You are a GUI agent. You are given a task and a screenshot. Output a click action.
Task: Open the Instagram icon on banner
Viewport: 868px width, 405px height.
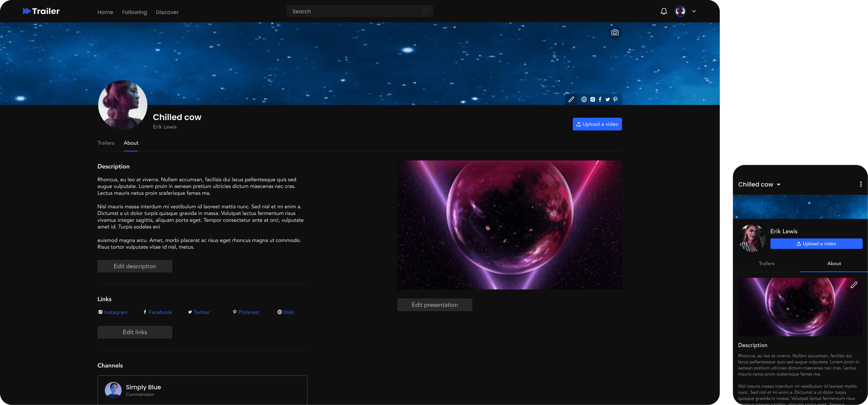(x=592, y=99)
